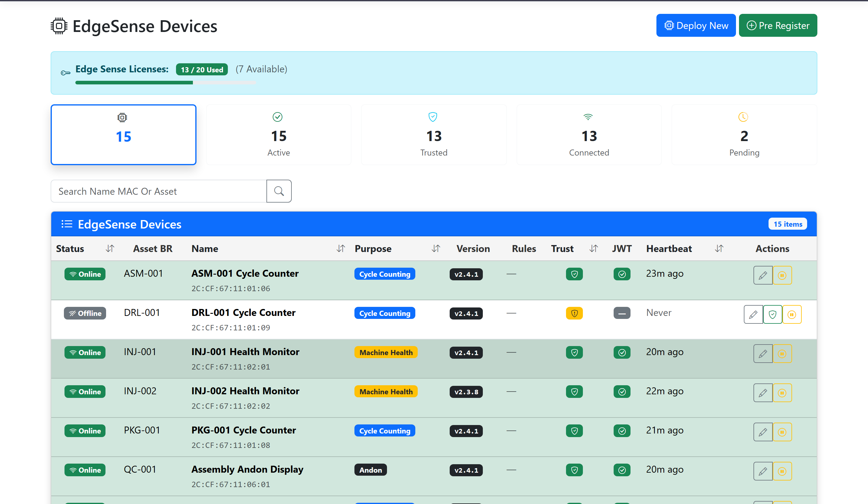This screenshot has width=868, height=504.
Task: Edit ASM-001 Cycle Counter with pencil icon
Action: coord(763,275)
